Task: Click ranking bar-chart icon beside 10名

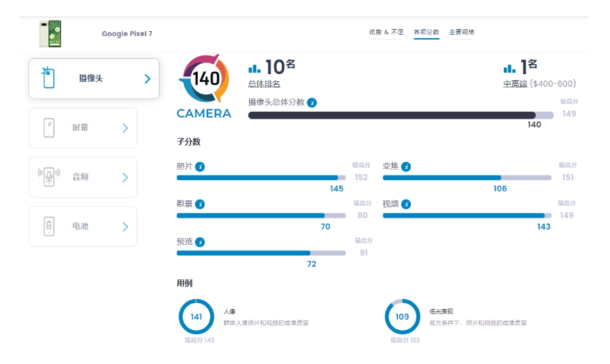Action: point(255,69)
